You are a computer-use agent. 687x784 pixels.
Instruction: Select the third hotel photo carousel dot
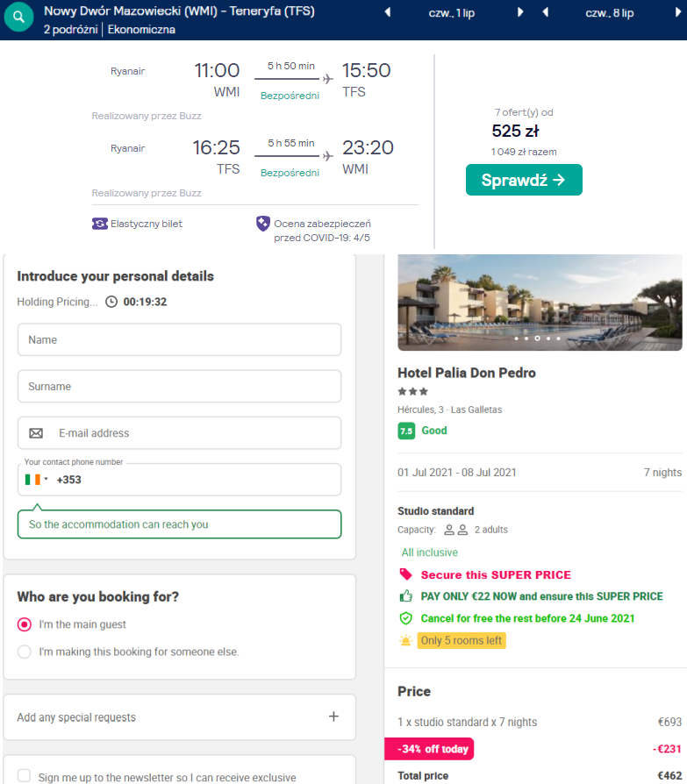537,339
